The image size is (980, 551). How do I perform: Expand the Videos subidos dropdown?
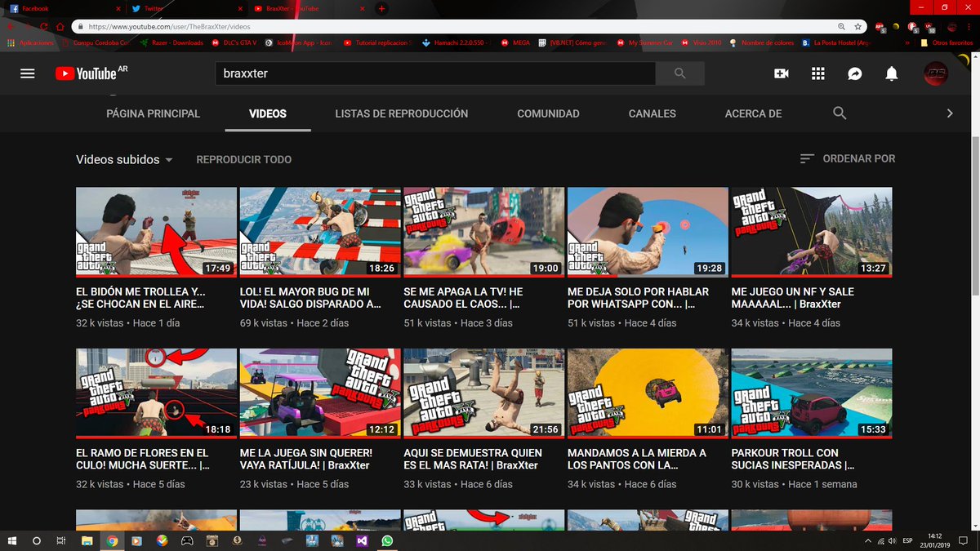click(x=124, y=159)
